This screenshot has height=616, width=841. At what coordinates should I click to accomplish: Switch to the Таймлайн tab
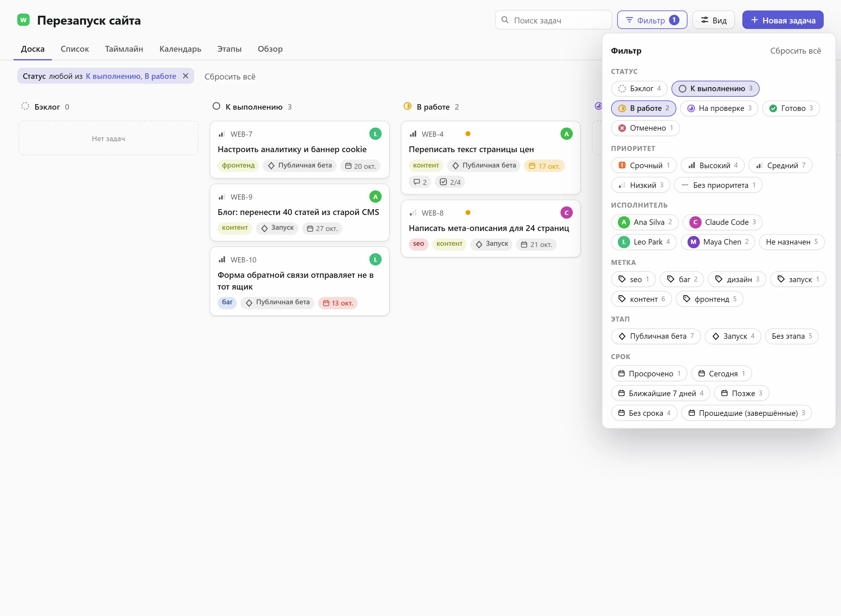pyautogui.click(x=124, y=49)
